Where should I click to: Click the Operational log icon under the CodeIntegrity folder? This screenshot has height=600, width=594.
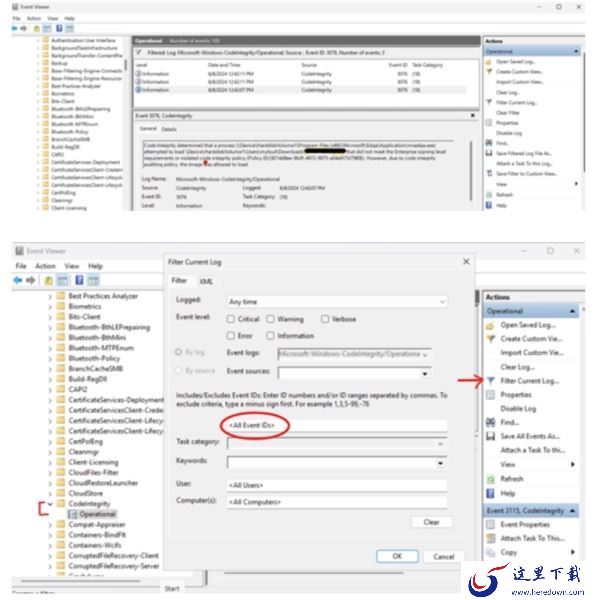tap(72, 514)
